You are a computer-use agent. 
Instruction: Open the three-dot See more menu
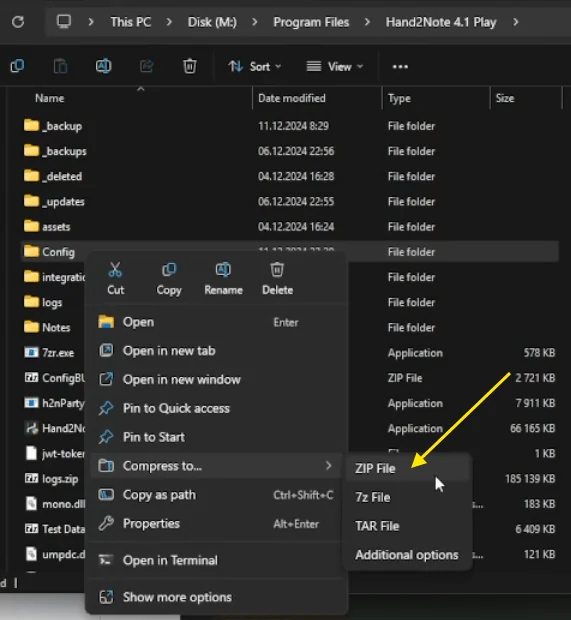coord(400,66)
